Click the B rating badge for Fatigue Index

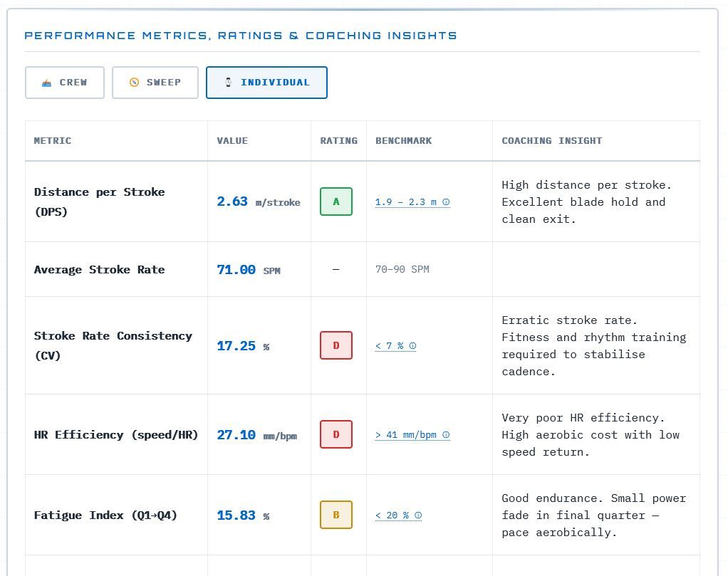(336, 515)
